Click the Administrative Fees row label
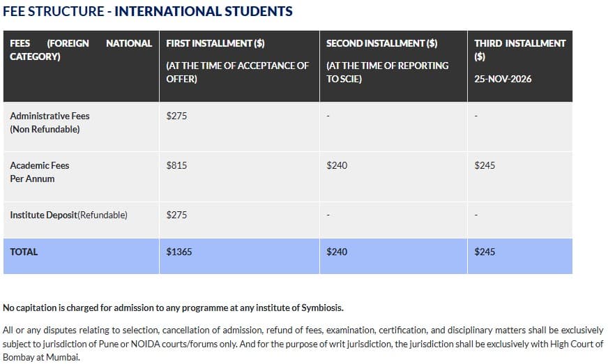 tap(50, 122)
